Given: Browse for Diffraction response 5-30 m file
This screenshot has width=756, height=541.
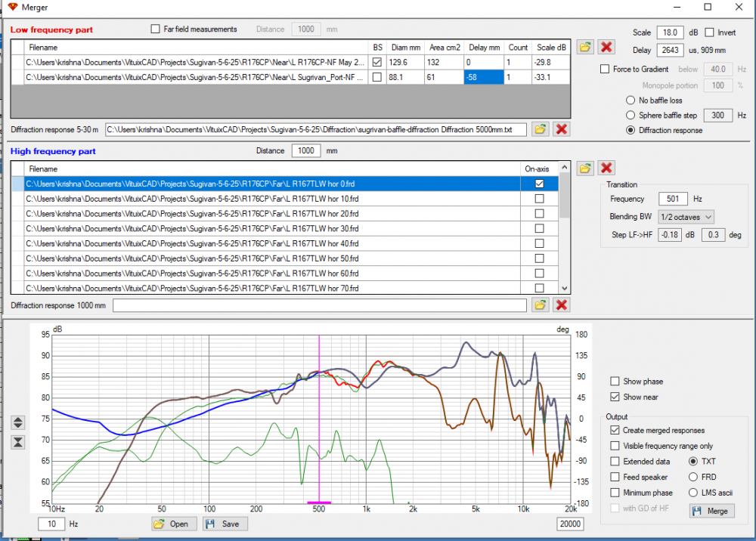Looking at the screenshot, I should click(541, 129).
